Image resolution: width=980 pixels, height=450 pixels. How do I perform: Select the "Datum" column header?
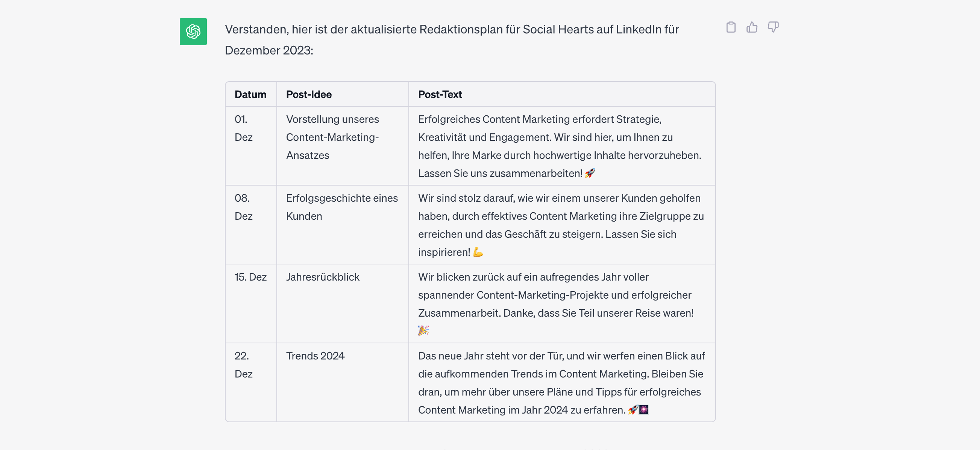coord(250,94)
